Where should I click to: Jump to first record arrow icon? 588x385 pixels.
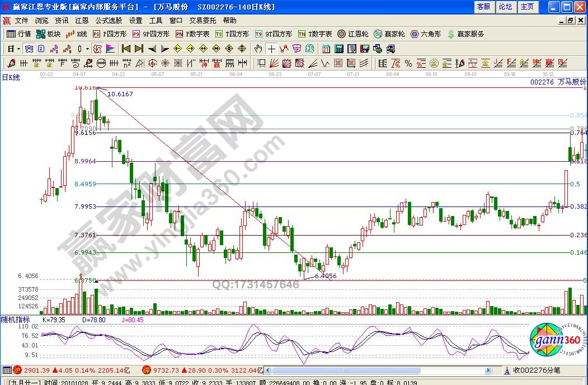[126, 49]
